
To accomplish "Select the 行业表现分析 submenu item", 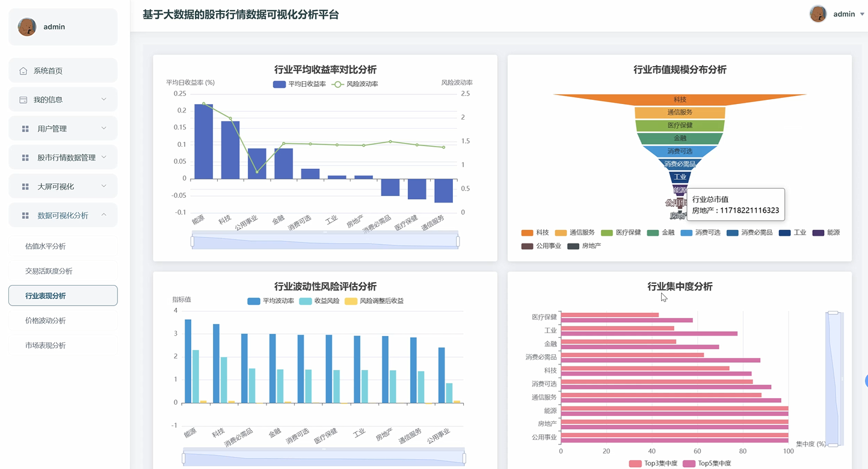I will coord(63,296).
